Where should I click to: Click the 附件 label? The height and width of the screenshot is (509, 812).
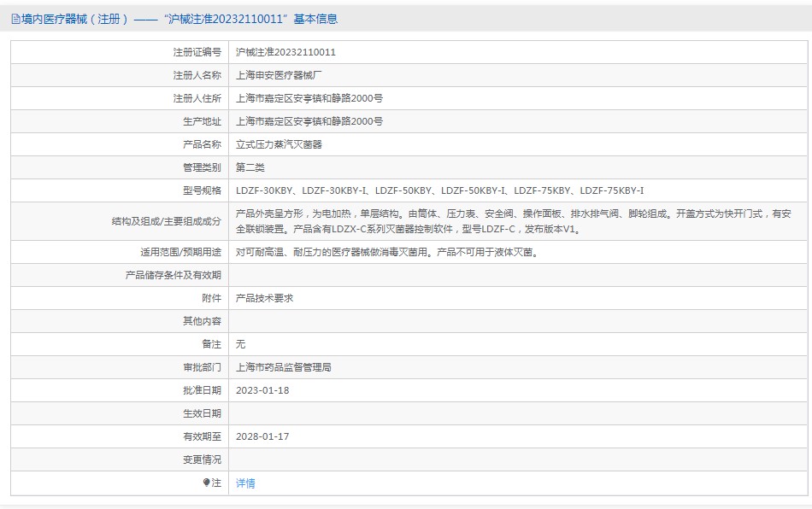[x=211, y=298]
